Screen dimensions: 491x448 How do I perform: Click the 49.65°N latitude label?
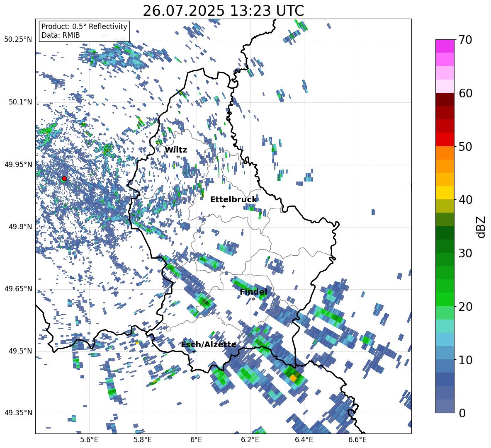click(18, 289)
